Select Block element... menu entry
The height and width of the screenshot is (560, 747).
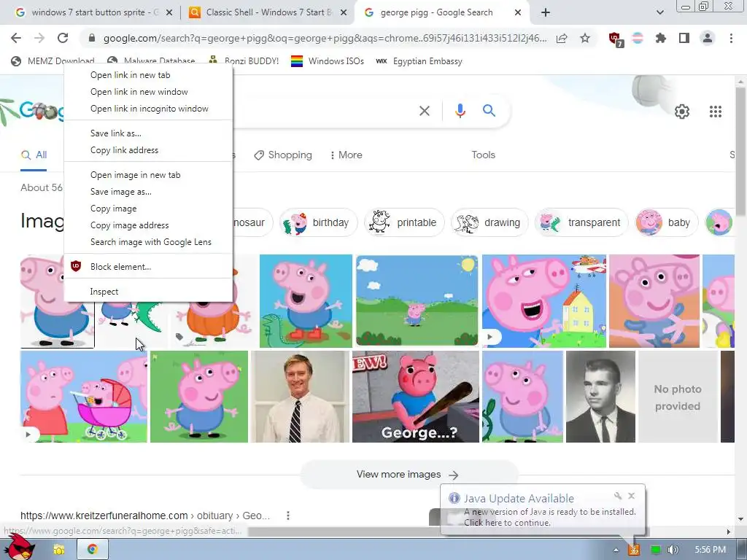148,267
